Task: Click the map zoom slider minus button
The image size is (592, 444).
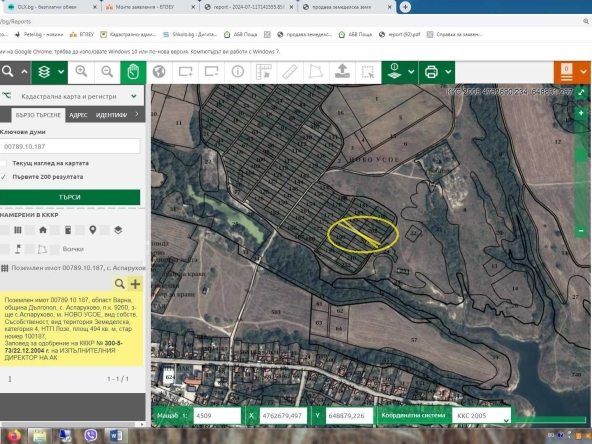Action: [581, 230]
